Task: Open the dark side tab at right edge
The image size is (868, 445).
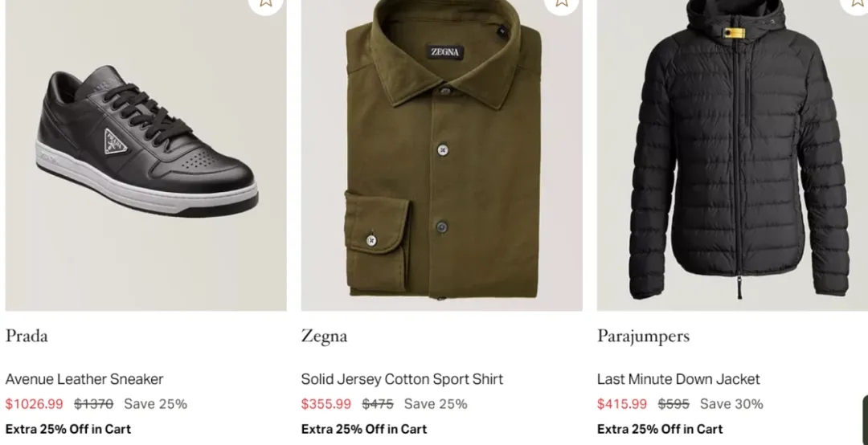Action: 865,419
